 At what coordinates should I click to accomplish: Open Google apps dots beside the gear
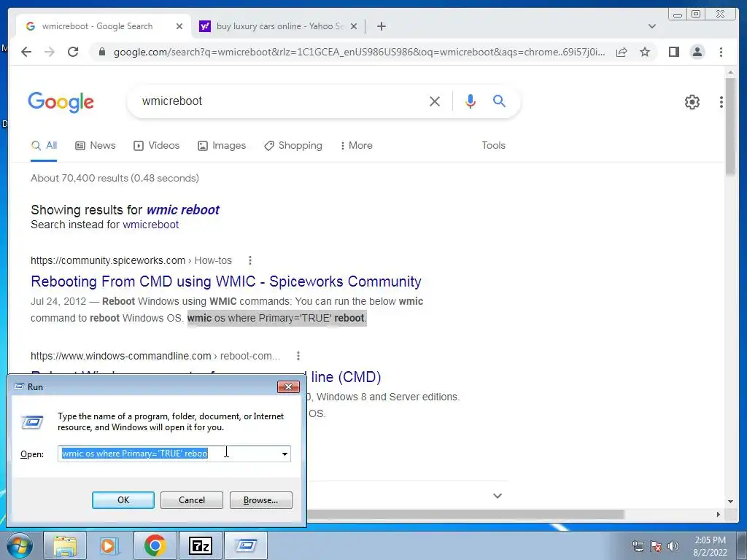tap(721, 101)
